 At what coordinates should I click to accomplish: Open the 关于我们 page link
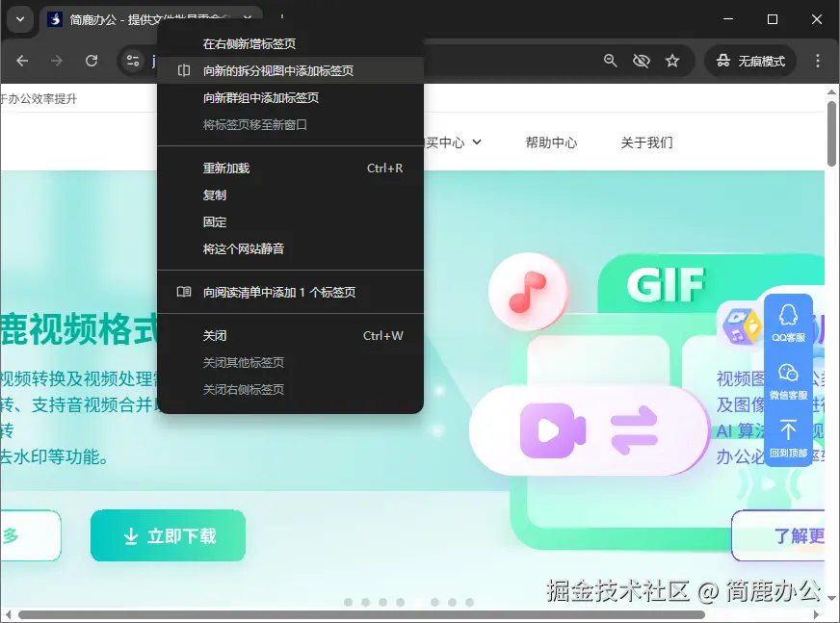tap(647, 141)
